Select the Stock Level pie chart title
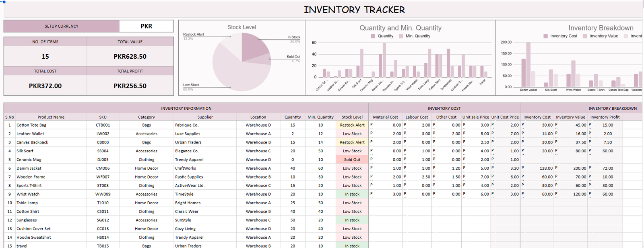 [242, 27]
